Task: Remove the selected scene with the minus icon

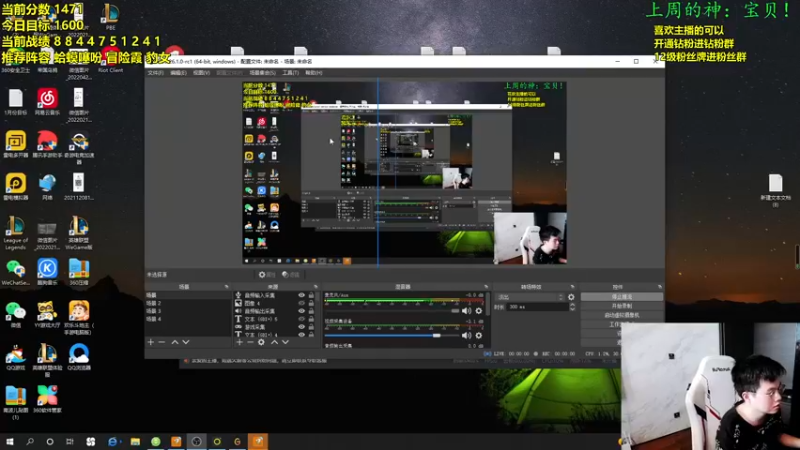Action: point(162,342)
